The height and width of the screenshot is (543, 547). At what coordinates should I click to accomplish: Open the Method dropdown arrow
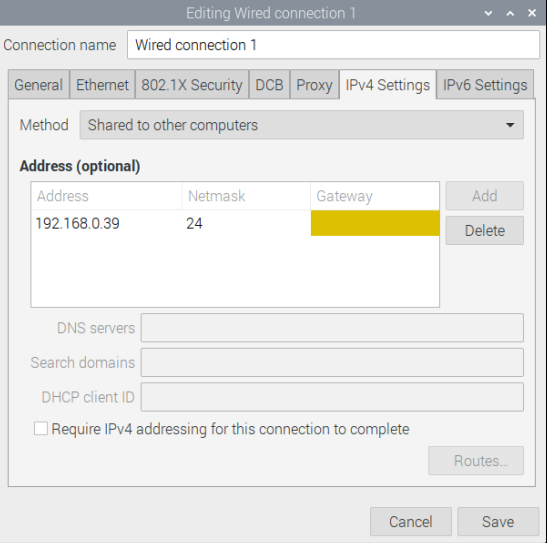(510, 125)
